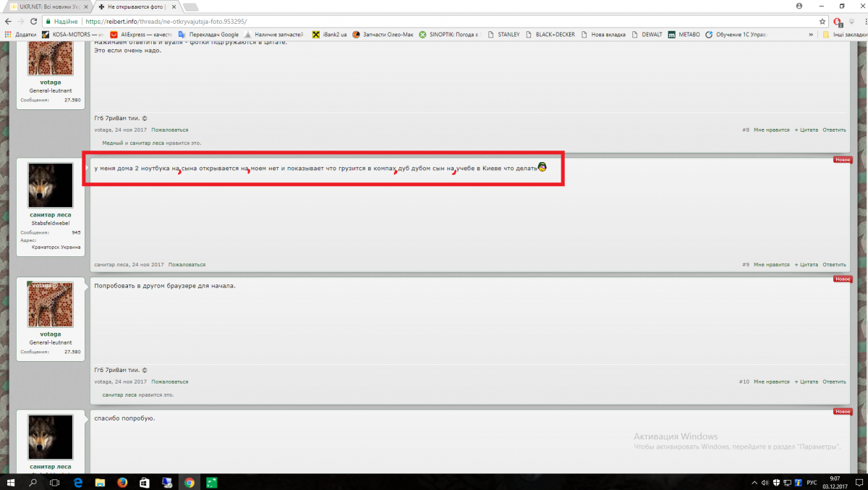Screen dimensions: 868x490
Task: Open the METABO bookmark
Action: [x=684, y=34]
